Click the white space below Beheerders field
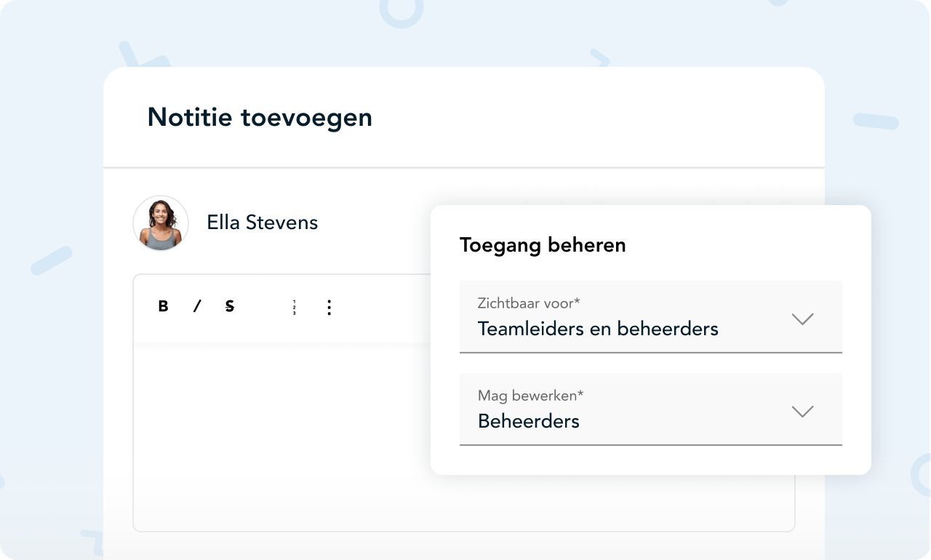 click(651, 460)
